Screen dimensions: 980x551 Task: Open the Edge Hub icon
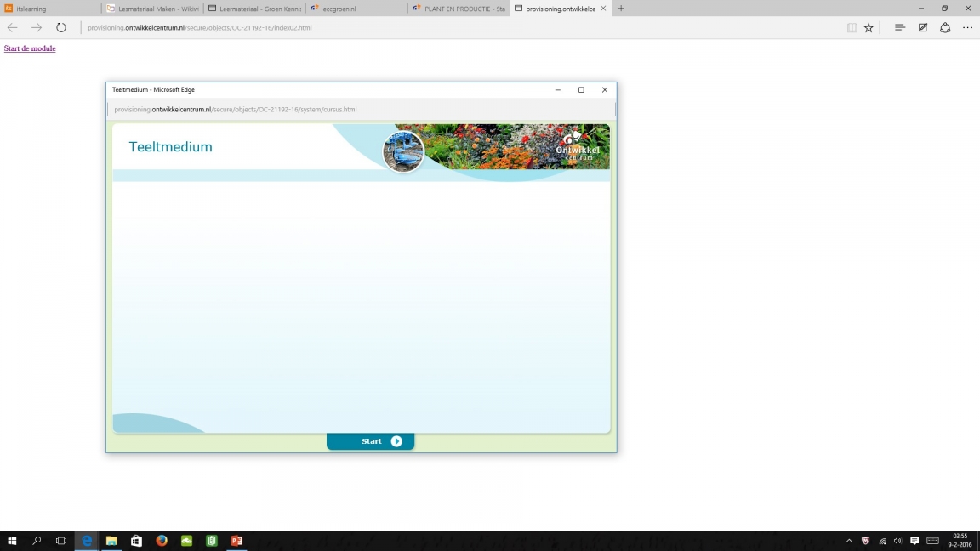click(899, 27)
